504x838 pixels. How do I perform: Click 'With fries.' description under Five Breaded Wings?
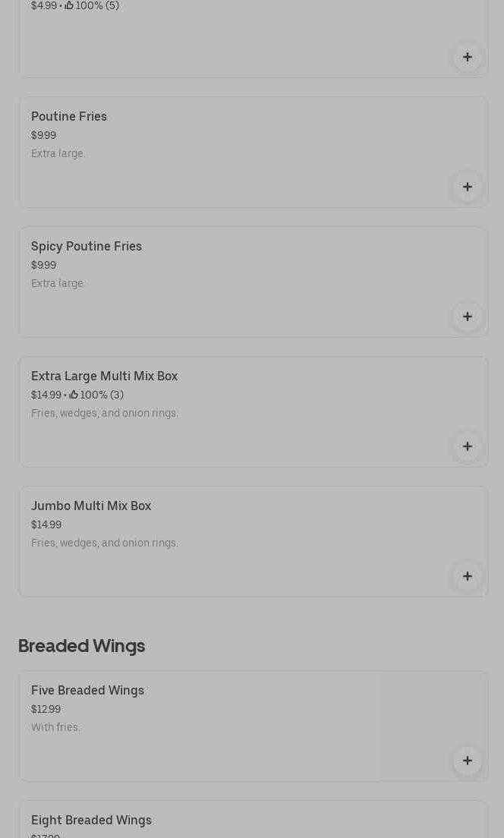coord(55,727)
